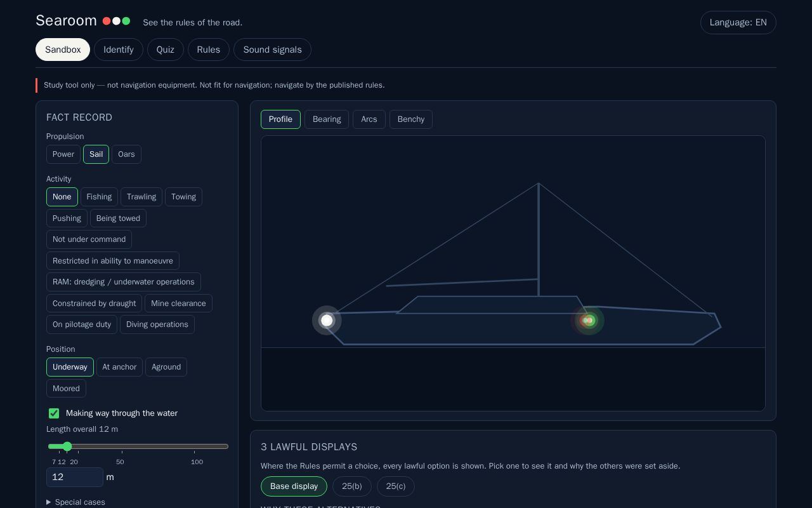Click the red-green sidelight on the hull
Image resolution: width=812 pixels, height=508 pixels.
coord(588,321)
